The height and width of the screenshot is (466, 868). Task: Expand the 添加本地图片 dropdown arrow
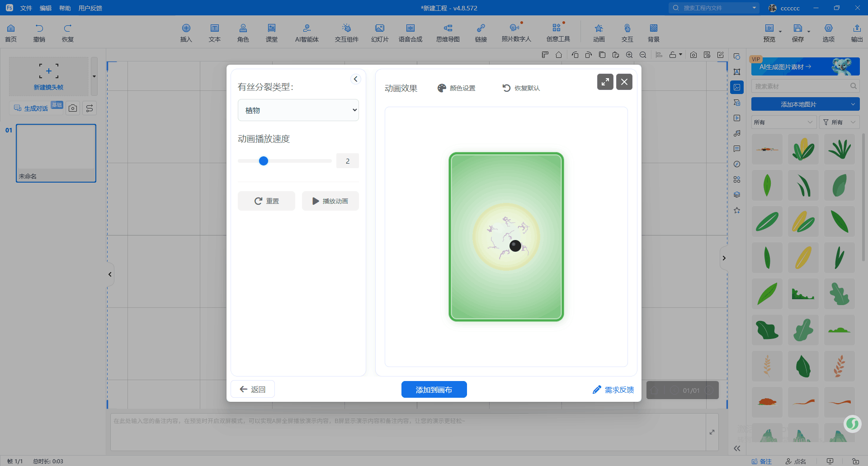(853, 104)
